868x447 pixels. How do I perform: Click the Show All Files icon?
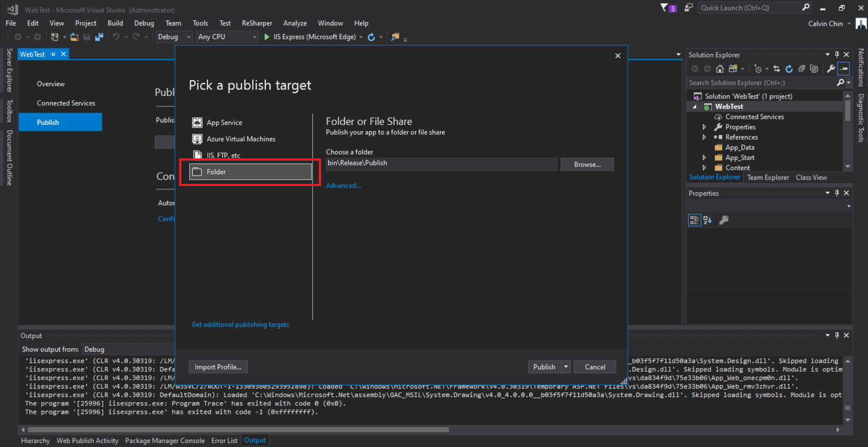(x=814, y=69)
